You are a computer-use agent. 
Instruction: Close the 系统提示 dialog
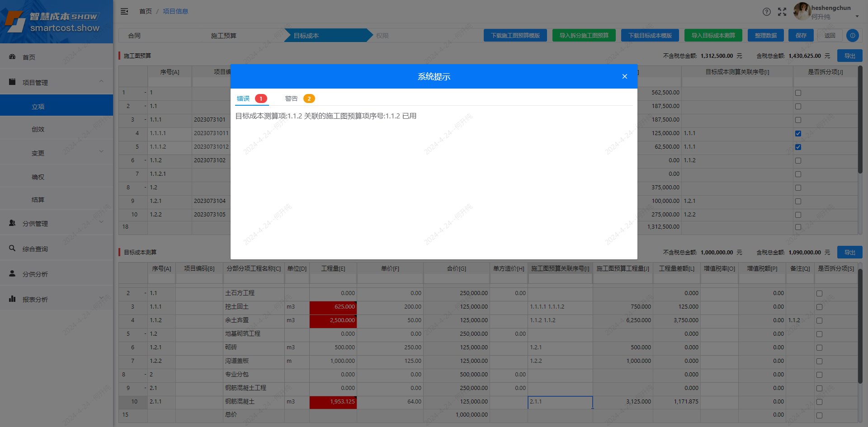(624, 76)
